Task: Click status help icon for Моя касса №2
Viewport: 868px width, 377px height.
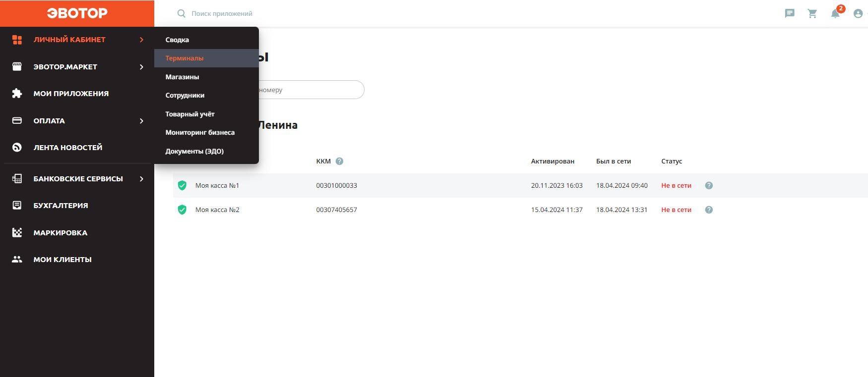Action: [x=709, y=210]
